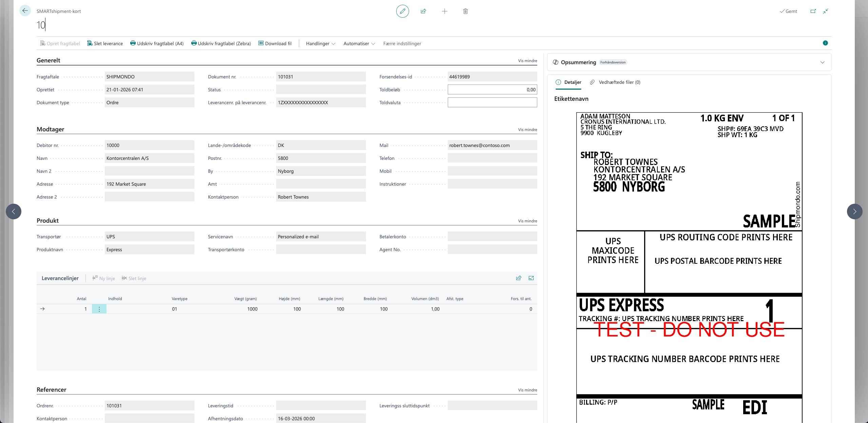Screen dimensions: 868x423
Task: Open page in new window icon
Action: pyautogui.click(x=813, y=11)
